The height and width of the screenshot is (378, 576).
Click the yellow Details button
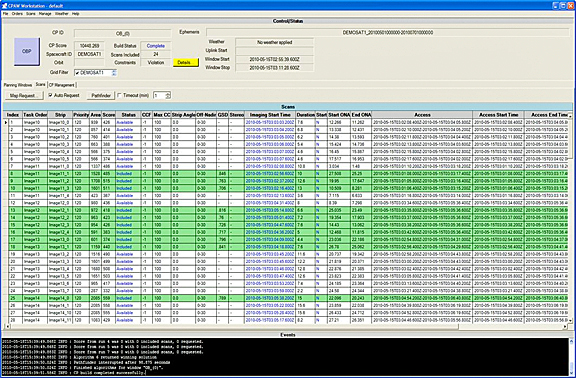pos(186,62)
